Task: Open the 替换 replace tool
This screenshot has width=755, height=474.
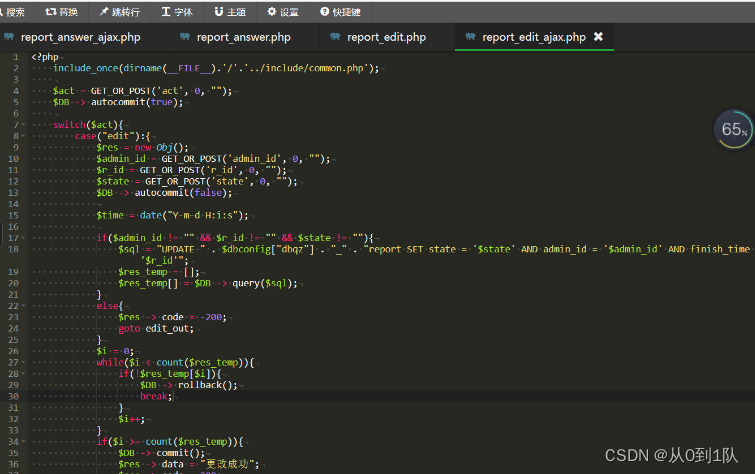Action: pyautogui.click(x=61, y=12)
